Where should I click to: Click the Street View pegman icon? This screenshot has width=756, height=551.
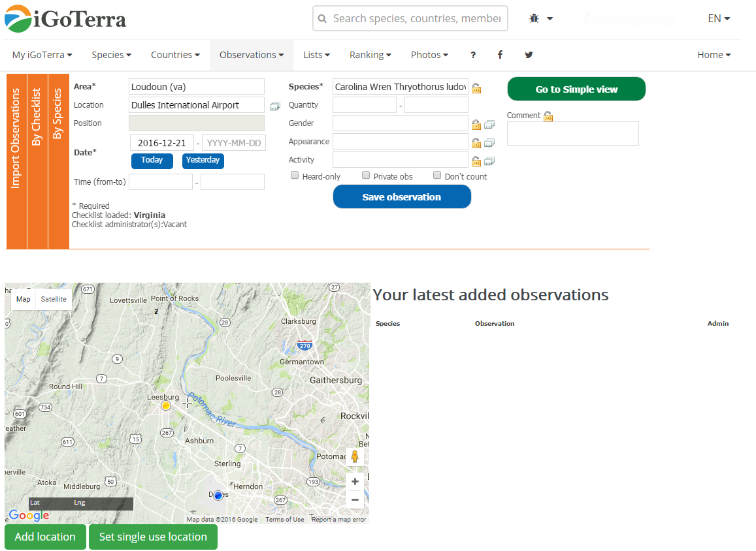355,456
